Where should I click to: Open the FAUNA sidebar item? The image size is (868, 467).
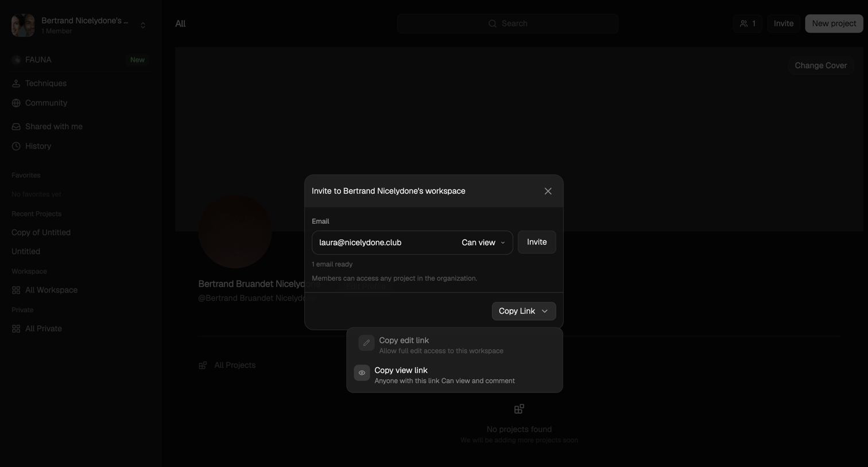(x=80, y=60)
